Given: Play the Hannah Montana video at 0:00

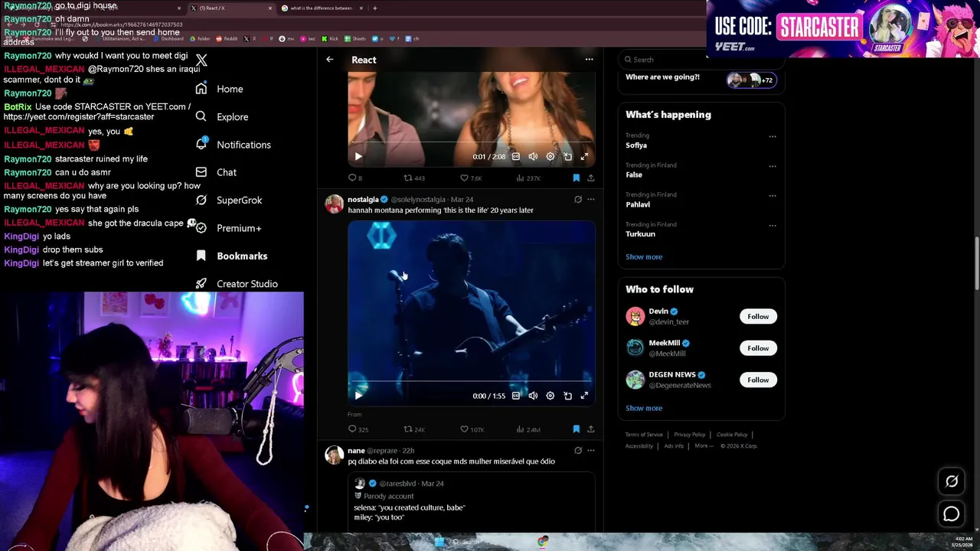Looking at the screenshot, I should tap(358, 396).
